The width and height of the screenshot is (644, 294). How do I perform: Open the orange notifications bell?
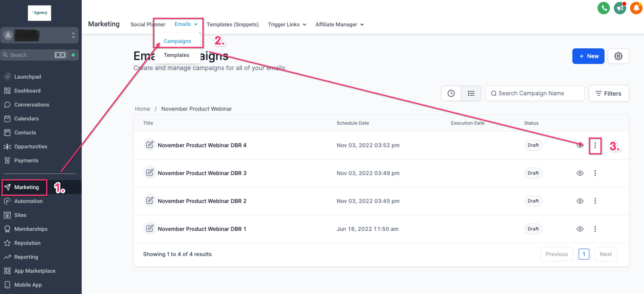[x=636, y=8]
